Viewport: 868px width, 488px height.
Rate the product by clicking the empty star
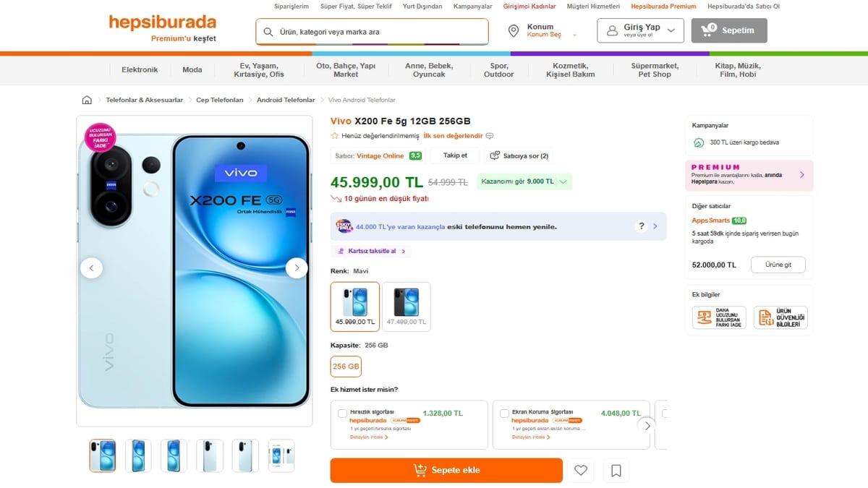click(x=333, y=135)
